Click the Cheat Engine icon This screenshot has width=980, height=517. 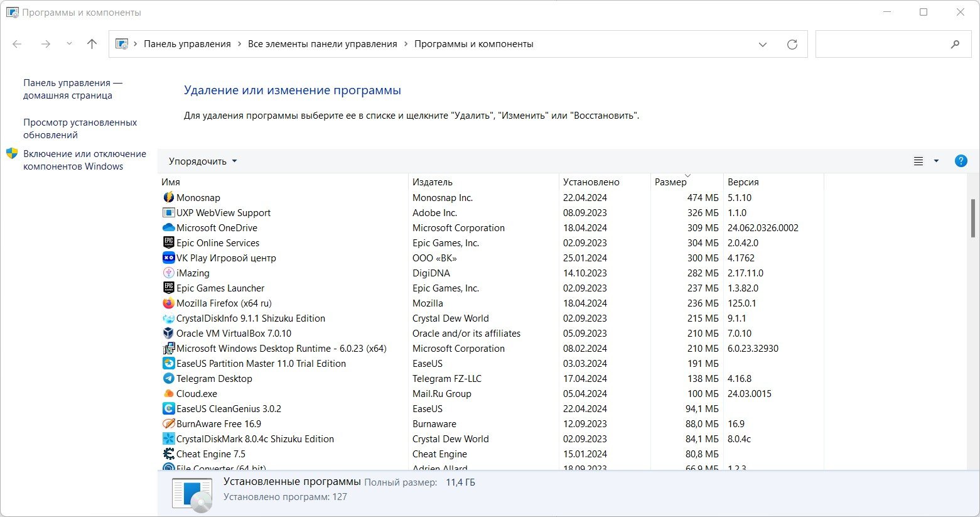tap(168, 454)
